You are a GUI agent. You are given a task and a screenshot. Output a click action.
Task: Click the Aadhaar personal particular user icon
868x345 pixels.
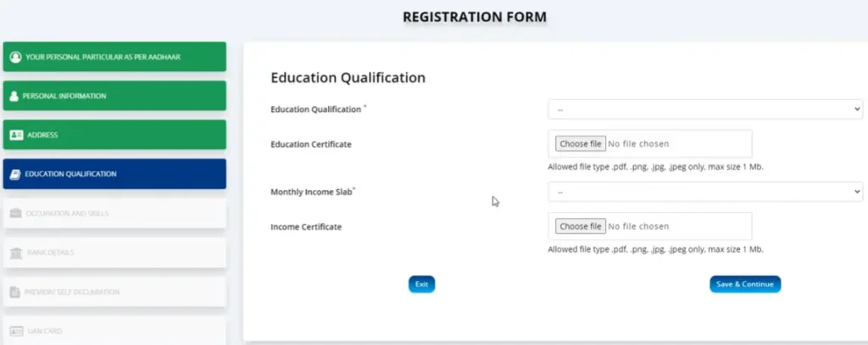15,57
